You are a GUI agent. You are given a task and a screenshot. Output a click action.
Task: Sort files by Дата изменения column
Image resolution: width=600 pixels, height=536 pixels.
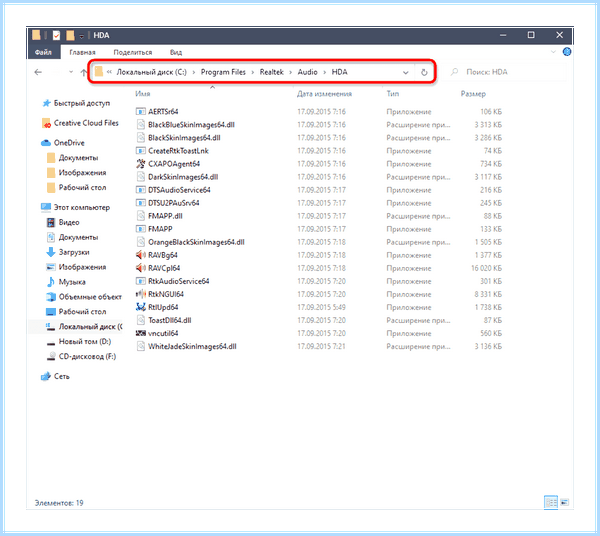coord(324,94)
